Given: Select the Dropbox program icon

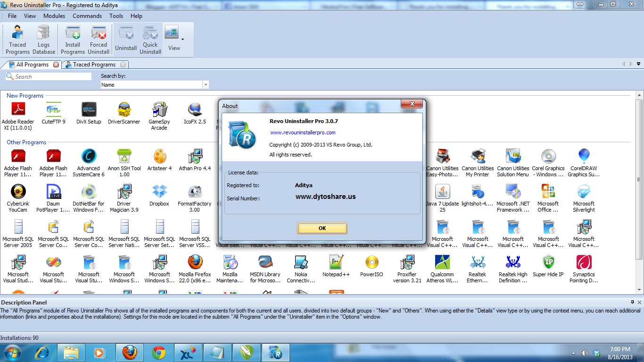Looking at the screenshot, I should point(159,196).
